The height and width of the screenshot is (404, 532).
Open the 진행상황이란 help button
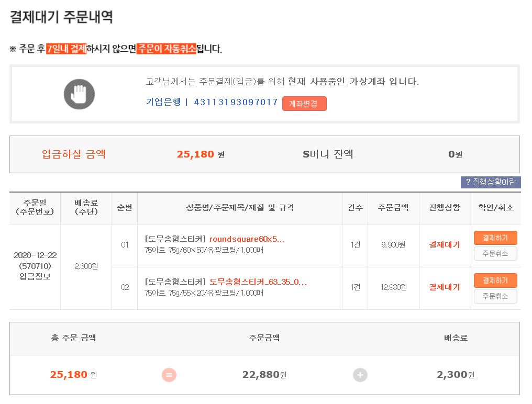[x=491, y=182]
